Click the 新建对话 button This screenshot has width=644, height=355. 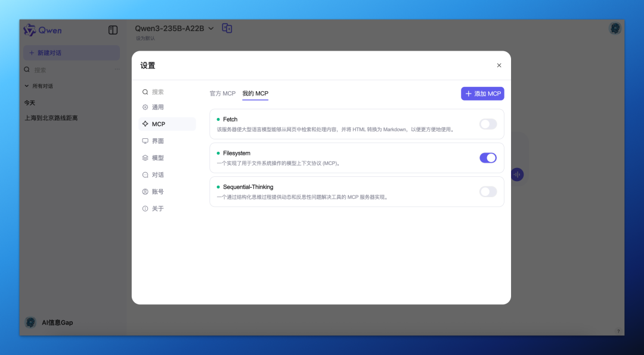click(x=72, y=52)
